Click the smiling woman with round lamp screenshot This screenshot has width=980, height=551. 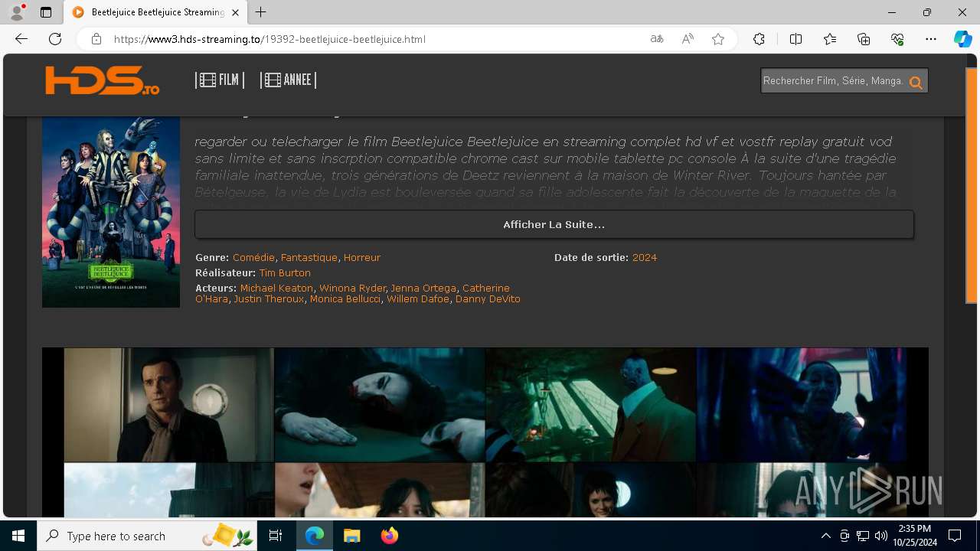pyautogui.click(x=591, y=490)
